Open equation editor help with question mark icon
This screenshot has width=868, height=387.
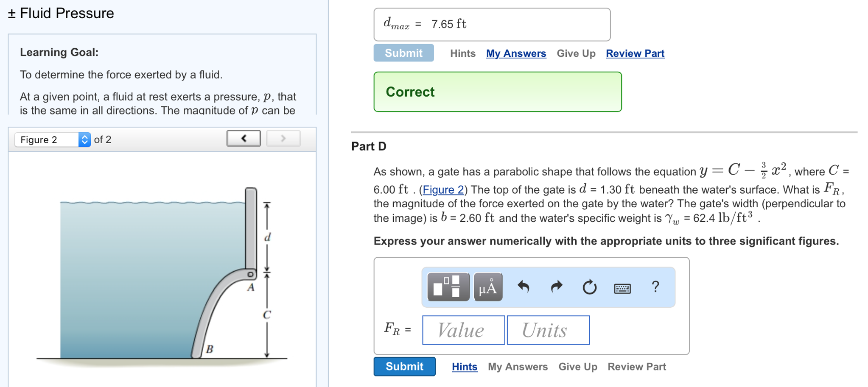pos(655,287)
